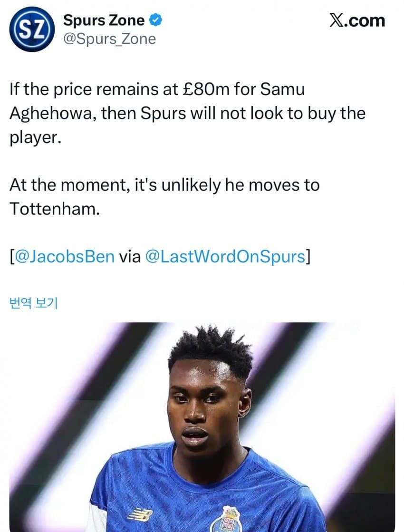Click the blue verified checkmark badge
The image size is (404, 532).
156,20
